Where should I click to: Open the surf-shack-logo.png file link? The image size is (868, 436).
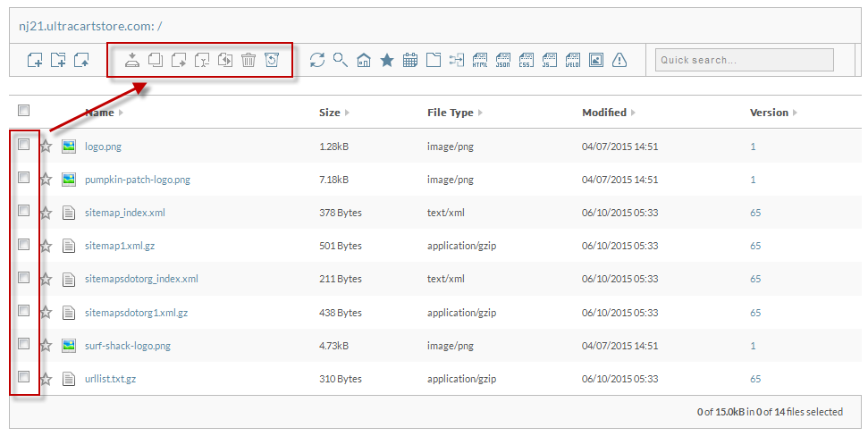click(x=127, y=346)
